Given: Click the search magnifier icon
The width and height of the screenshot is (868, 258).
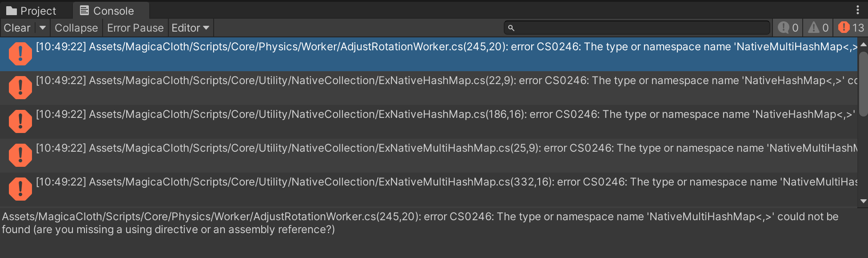Looking at the screenshot, I should point(511,28).
